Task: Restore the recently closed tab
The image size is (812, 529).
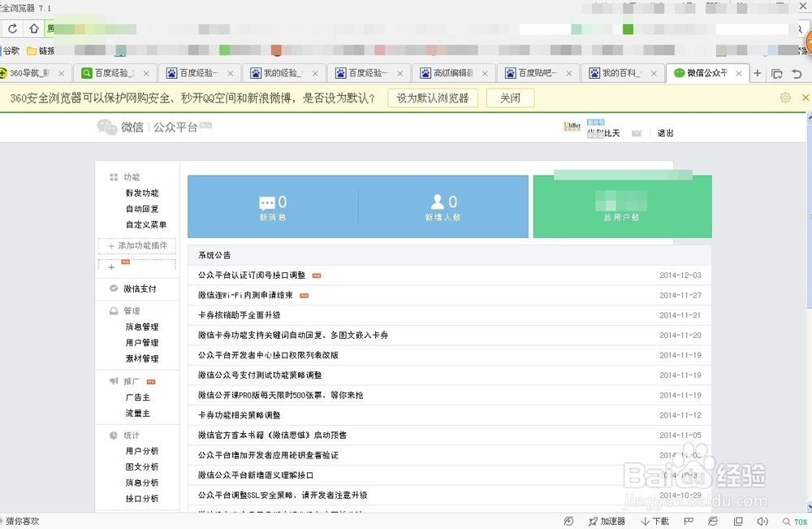Action: [x=797, y=74]
